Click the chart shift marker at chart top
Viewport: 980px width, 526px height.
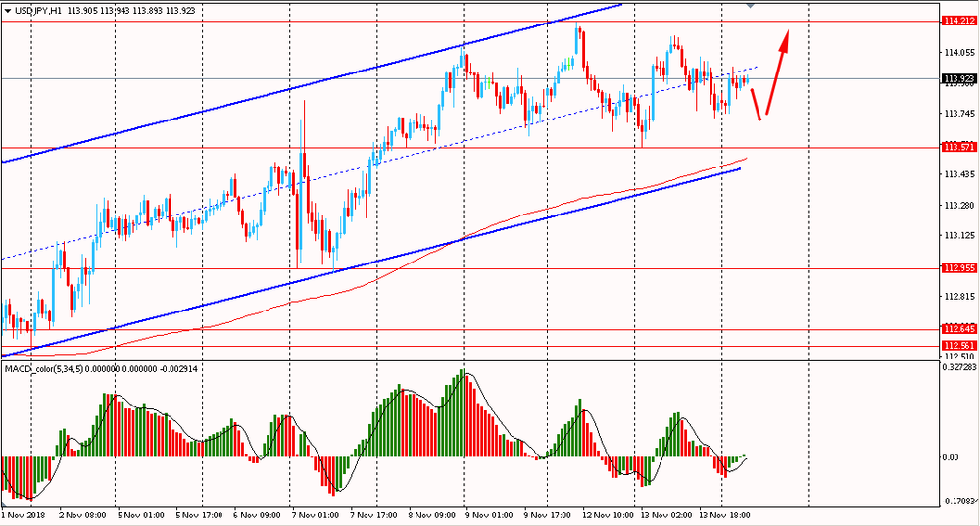[750, 4]
